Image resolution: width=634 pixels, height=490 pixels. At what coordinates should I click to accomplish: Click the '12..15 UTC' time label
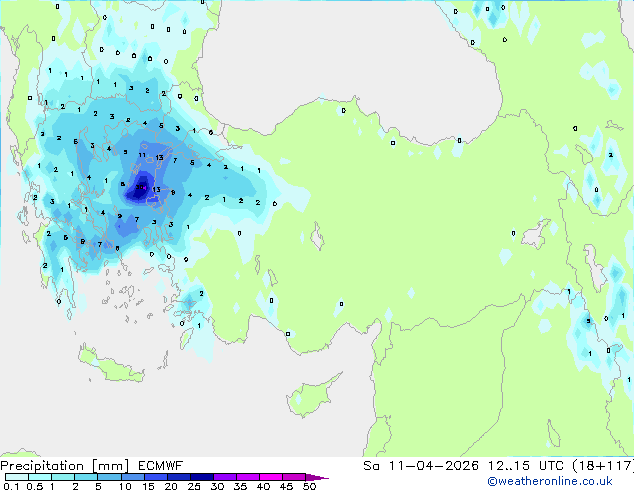[526, 466]
